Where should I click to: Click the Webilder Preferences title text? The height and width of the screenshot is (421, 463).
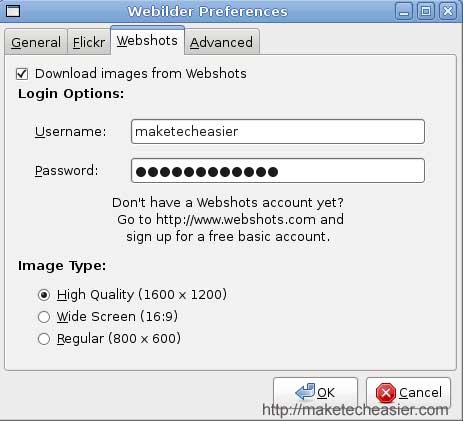207,11
